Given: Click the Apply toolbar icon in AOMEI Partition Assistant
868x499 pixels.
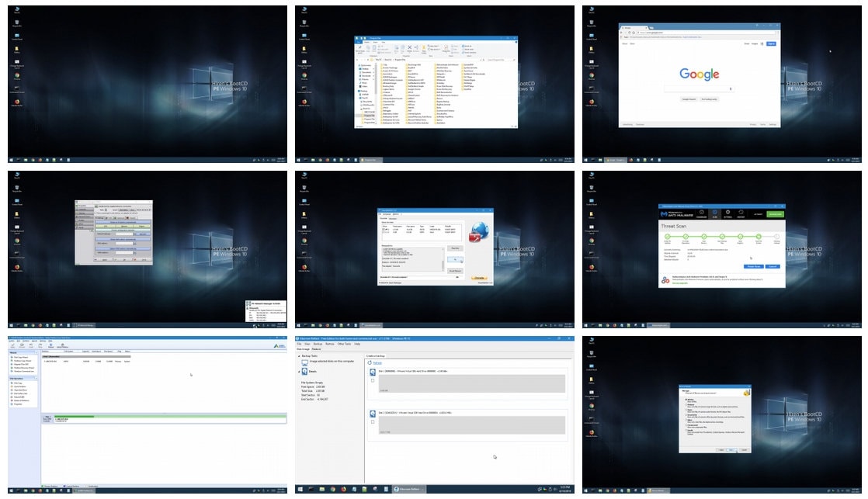Looking at the screenshot, I should coord(12,345).
